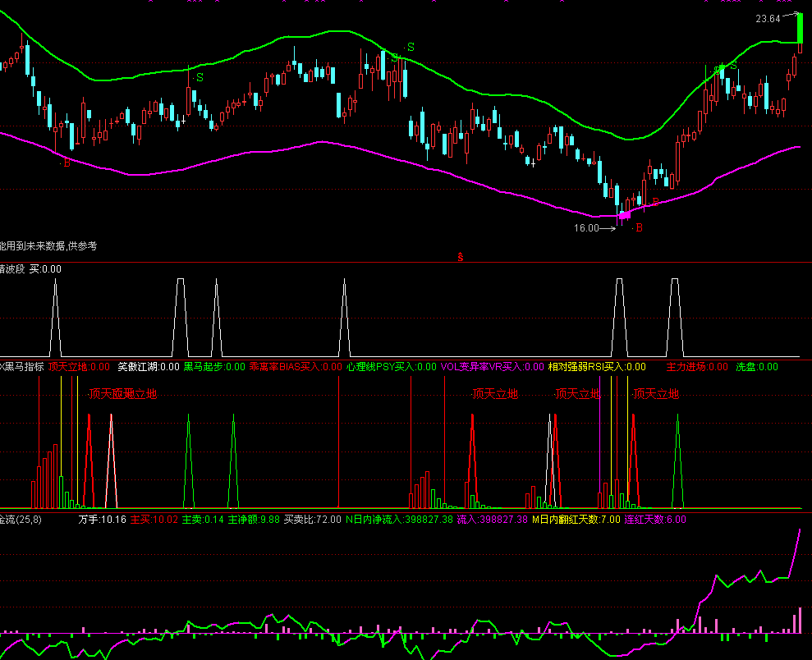Click the 连红天数 label
The height and width of the screenshot is (660, 812).
pos(655,520)
